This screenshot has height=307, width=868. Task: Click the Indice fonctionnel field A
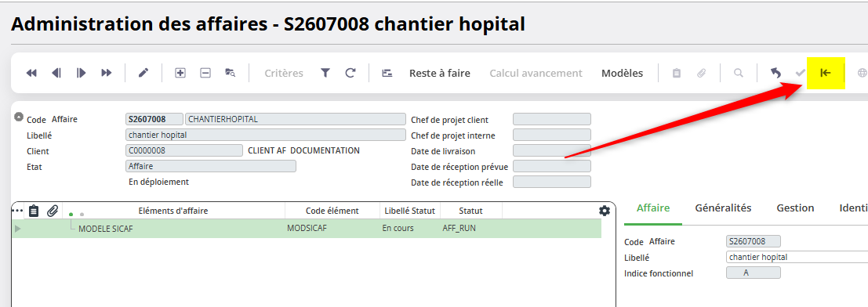click(x=753, y=273)
